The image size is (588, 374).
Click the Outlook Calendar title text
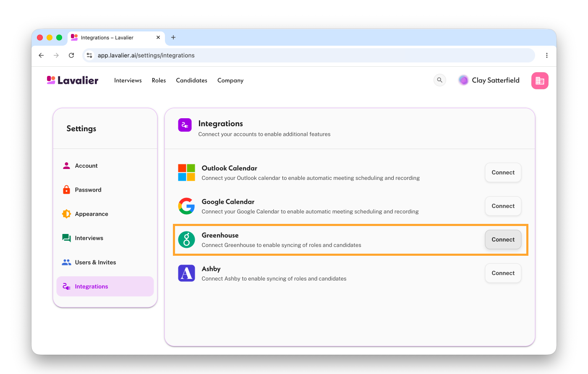point(229,168)
